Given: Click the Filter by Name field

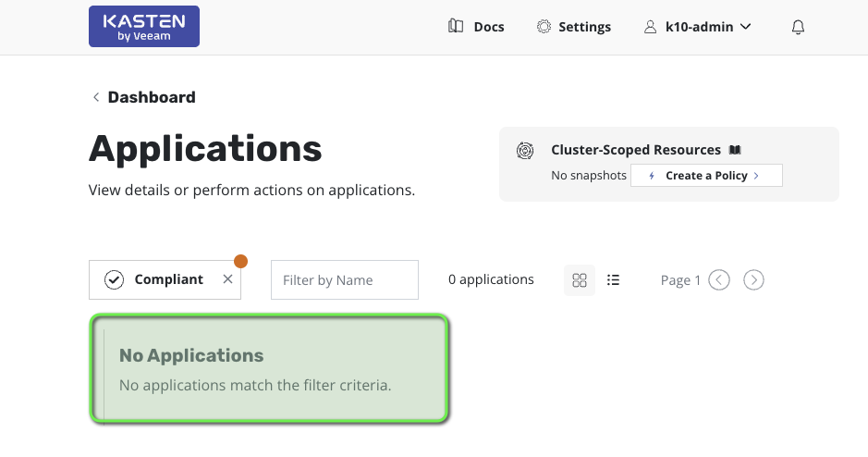Looking at the screenshot, I should click(x=344, y=279).
